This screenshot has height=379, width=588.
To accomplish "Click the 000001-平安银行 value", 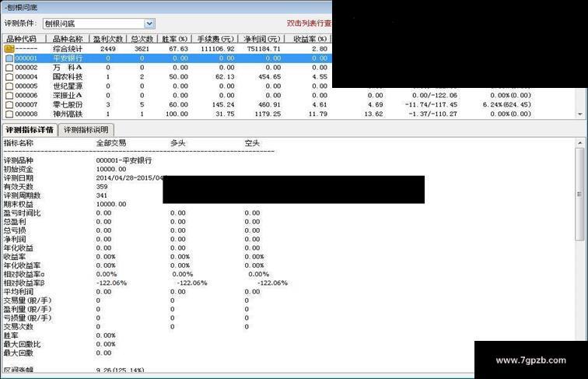I will tap(124, 160).
